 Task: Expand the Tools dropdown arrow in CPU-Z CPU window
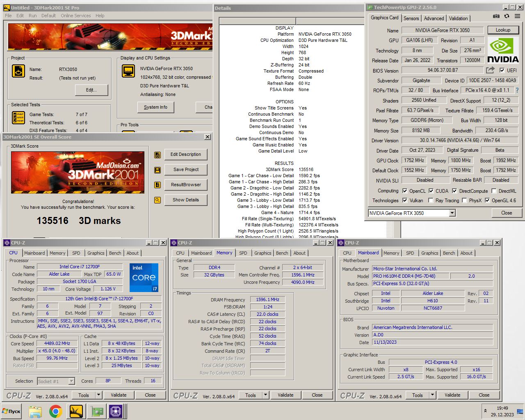coord(98,395)
